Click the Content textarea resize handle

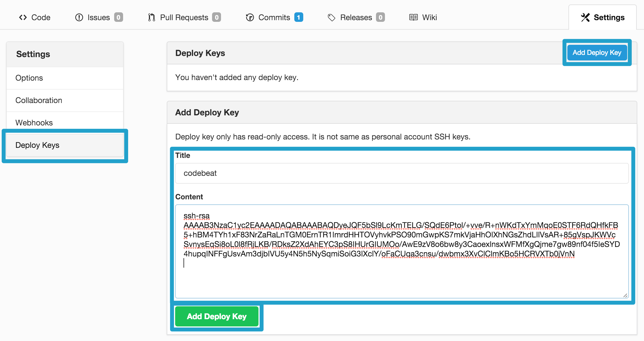[x=625, y=295]
